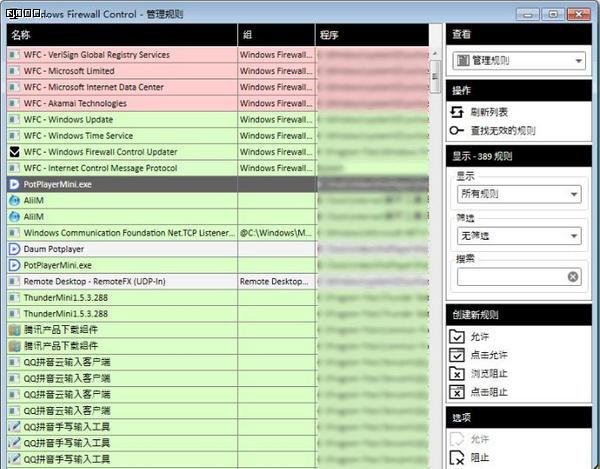The width and height of the screenshot is (600, 469).
Task: Click the 点击允许 window-check icon
Action: coord(457,355)
